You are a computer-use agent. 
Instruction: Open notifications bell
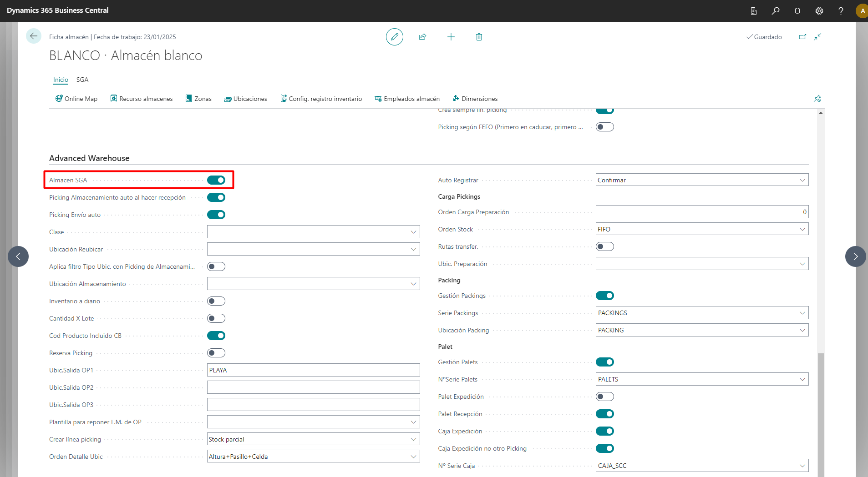[x=797, y=11]
